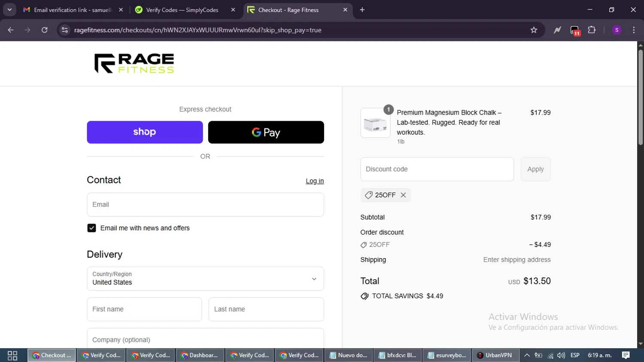Image resolution: width=644 pixels, height=362 pixels.
Task: Go back to the previous page
Action: 11,30
